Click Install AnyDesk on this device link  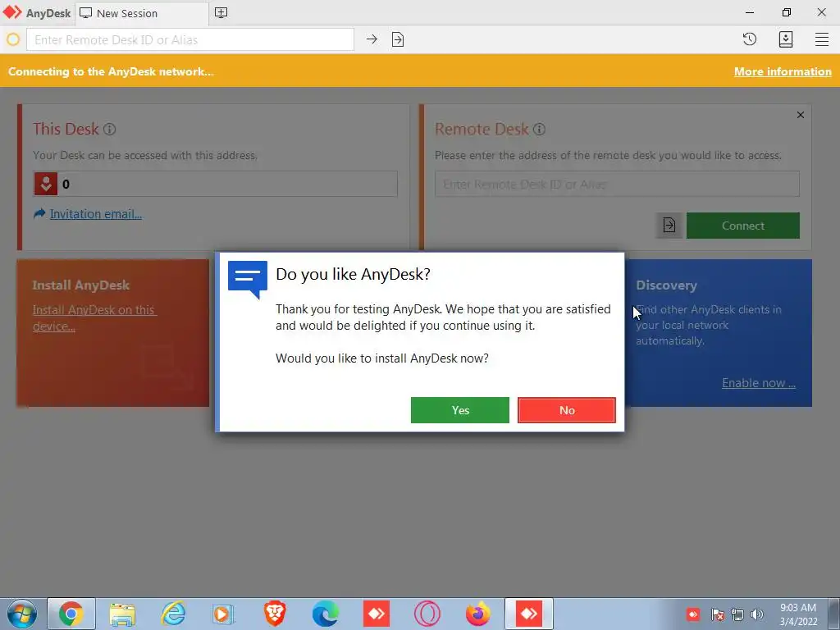[x=94, y=317]
